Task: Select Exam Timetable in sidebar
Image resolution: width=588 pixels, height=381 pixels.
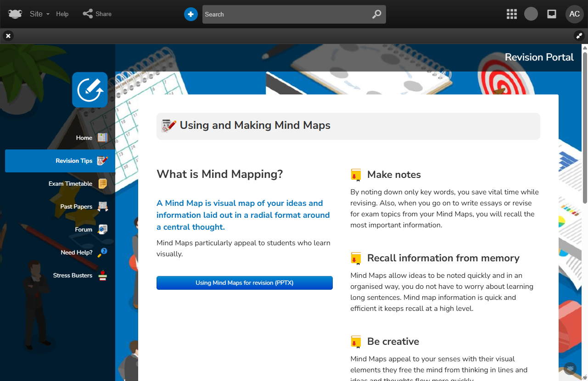Action: (x=71, y=183)
